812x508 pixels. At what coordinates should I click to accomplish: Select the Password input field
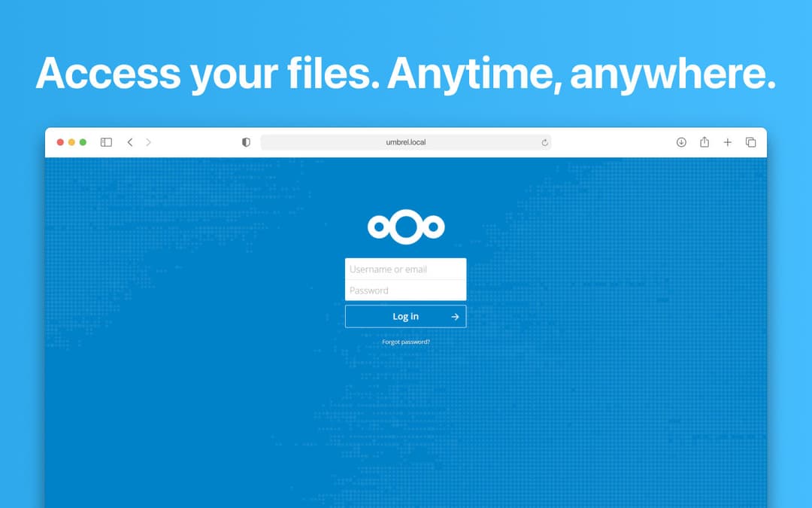406,290
